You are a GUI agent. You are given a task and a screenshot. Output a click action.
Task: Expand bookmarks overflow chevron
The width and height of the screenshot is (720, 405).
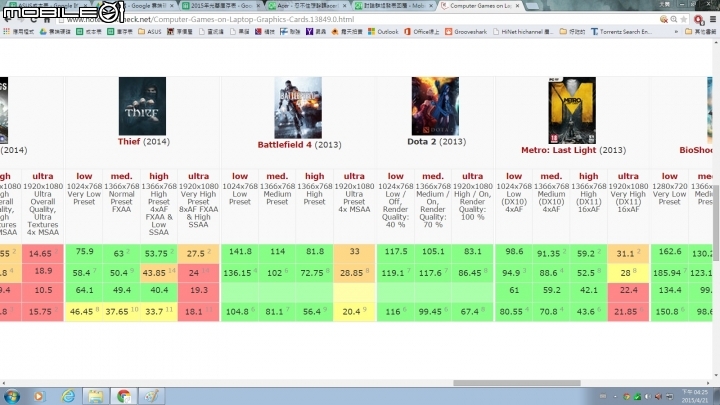click(676, 32)
